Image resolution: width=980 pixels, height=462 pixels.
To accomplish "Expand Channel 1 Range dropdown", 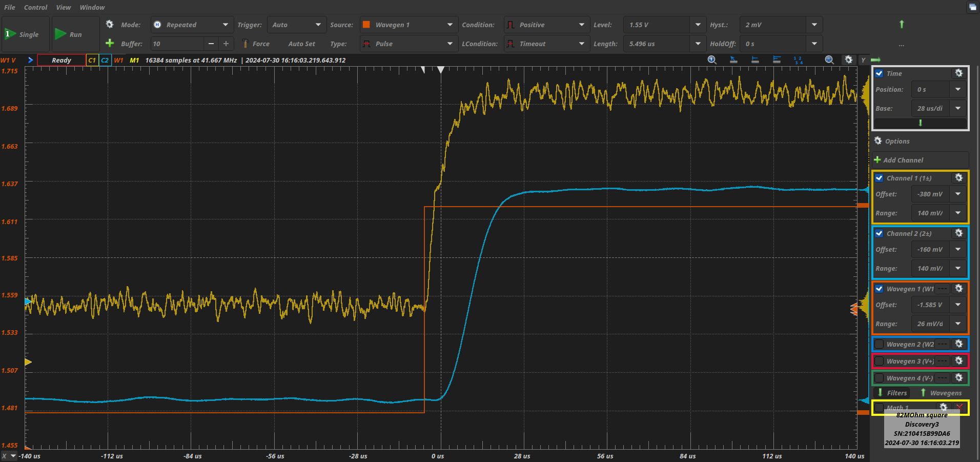I will click(958, 213).
